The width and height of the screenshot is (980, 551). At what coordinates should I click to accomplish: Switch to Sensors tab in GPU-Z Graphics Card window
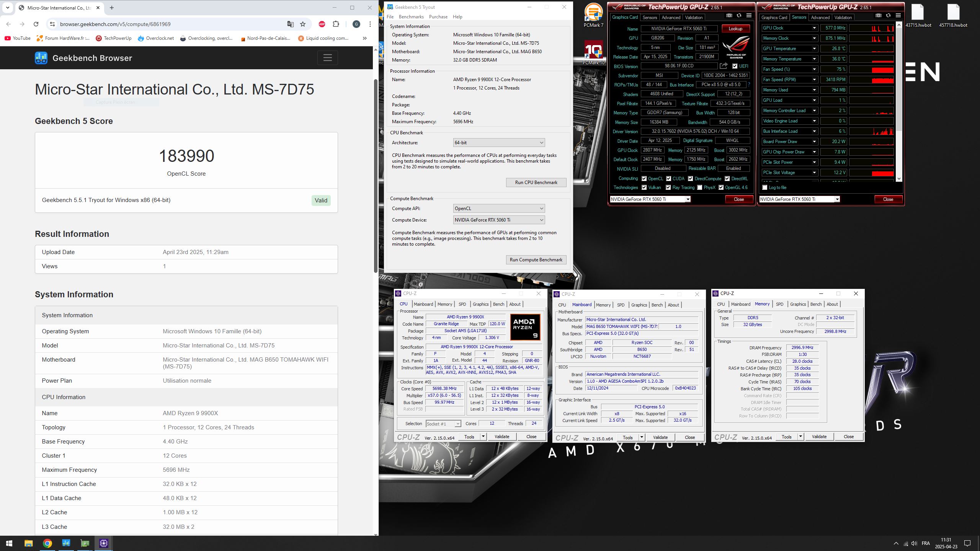(650, 18)
